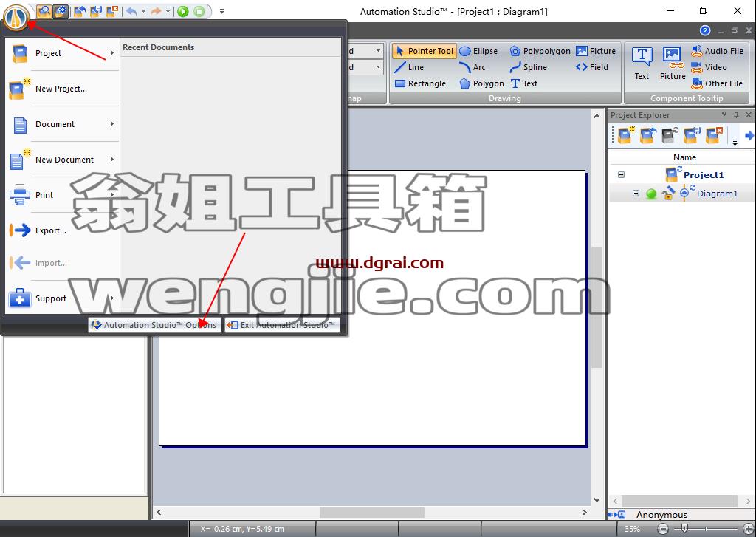Open Project submenu in application menu
This screenshot has width=756, height=537.
[62, 53]
